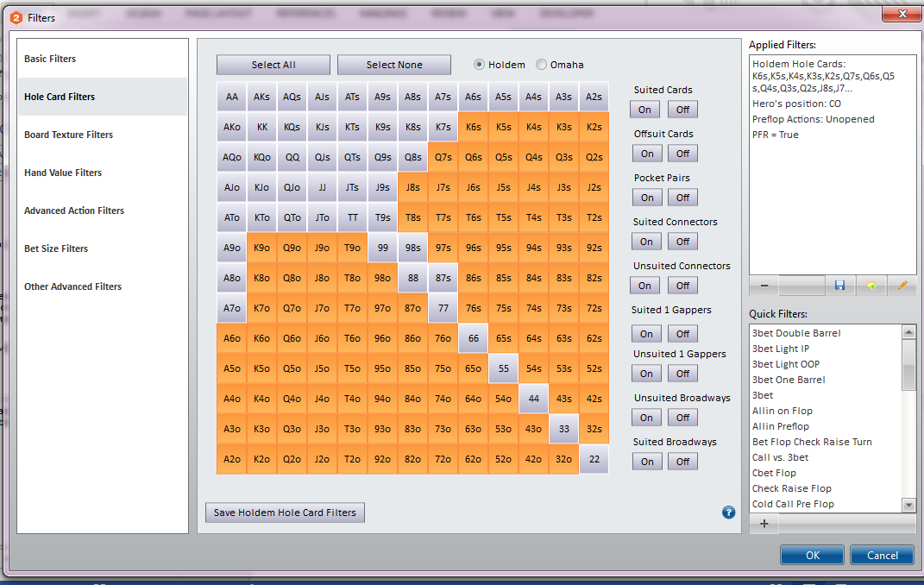
Task: Select quick filter Cbet Flop
Action: 774,473
